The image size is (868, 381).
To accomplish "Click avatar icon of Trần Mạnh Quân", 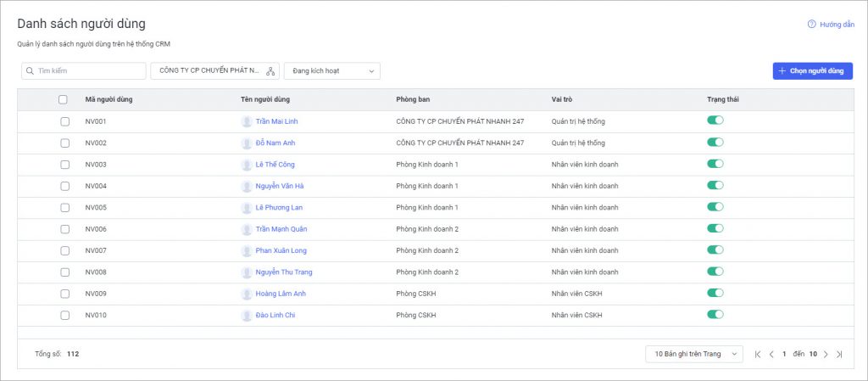I will [x=247, y=229].
